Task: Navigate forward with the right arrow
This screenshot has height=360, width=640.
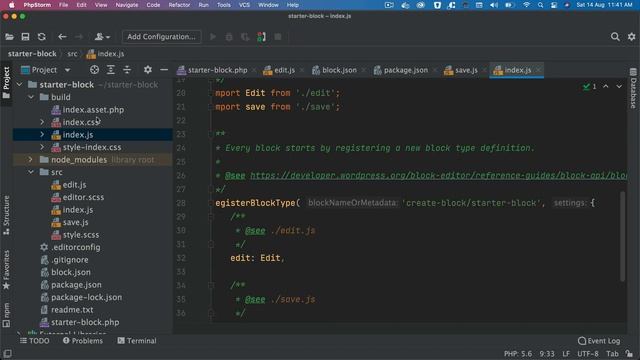Action: pos(79,37)
